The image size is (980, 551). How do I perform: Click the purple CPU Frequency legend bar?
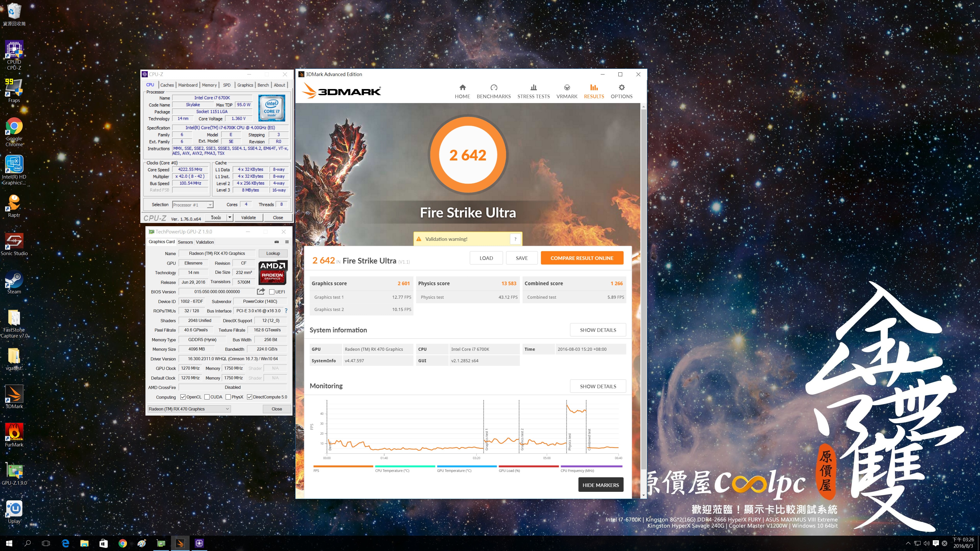(x=591, y=466)
